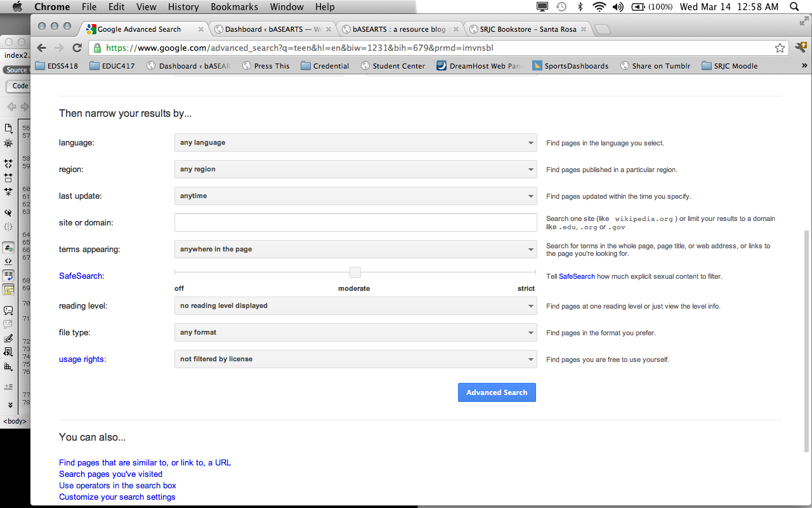Open the language dropdown

tap(356, 143)
